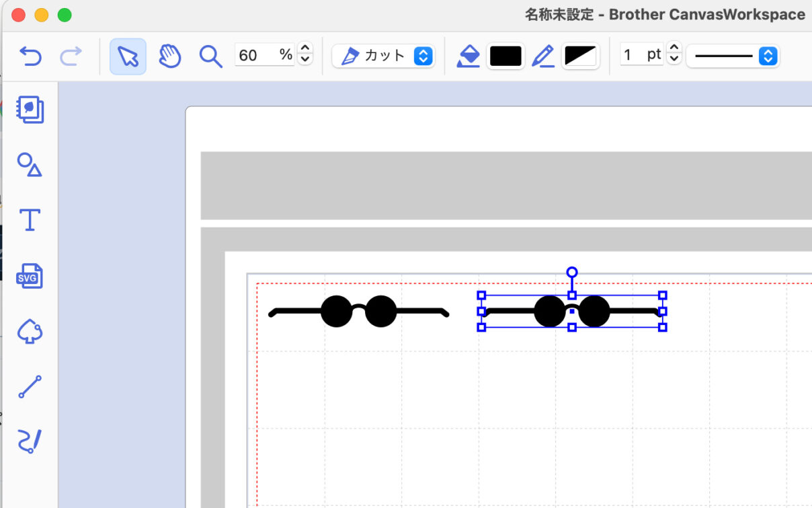Image resolution: width=812 pixels, height=508 pixels.
Task: Click the unselected left glasses shape
Action: pyautogui.click(x=358, y=312)
